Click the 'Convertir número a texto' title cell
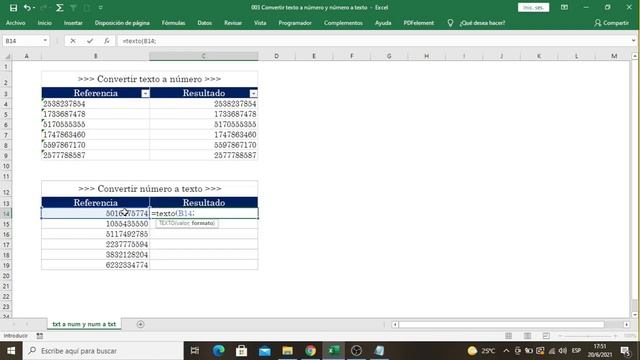Viewport: 640px width, 360px height. (149, 189)
